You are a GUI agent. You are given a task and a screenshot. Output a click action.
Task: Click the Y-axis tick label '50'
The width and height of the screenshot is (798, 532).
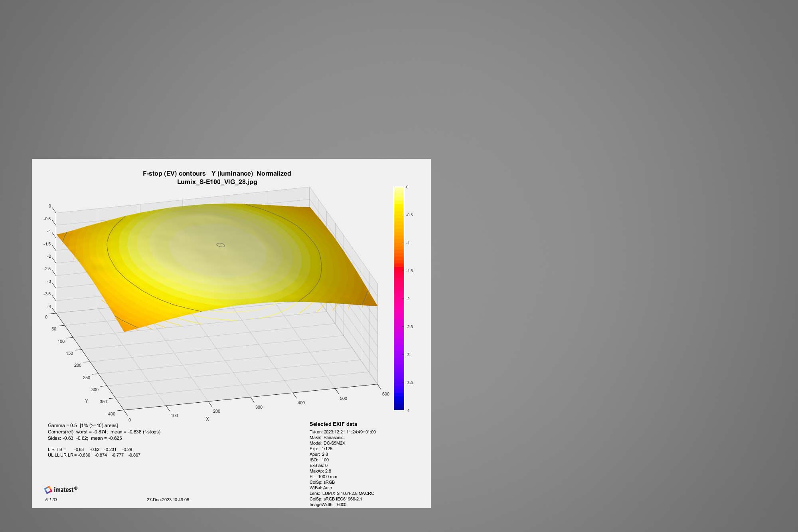click(54, 329)
